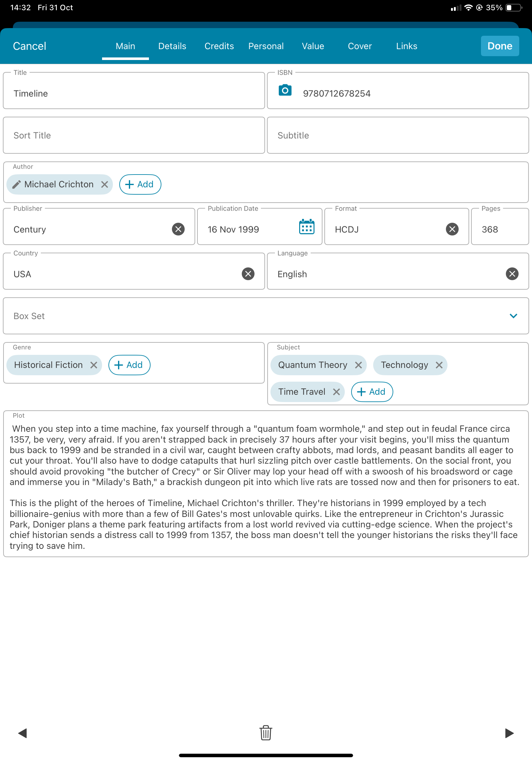Go to next book with right arrow

coord(509,733)
